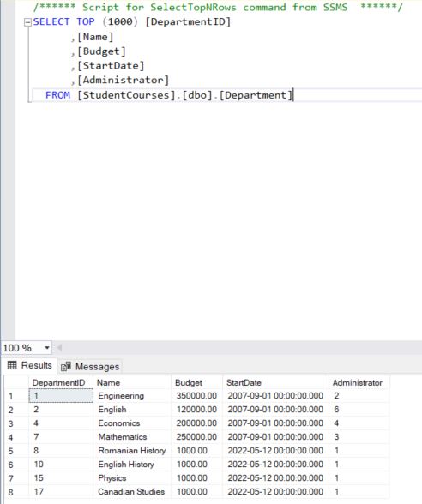Select the Physics name cell
Image resolution: width=422 pixels, height=504 pixels.
coord(132,478)
